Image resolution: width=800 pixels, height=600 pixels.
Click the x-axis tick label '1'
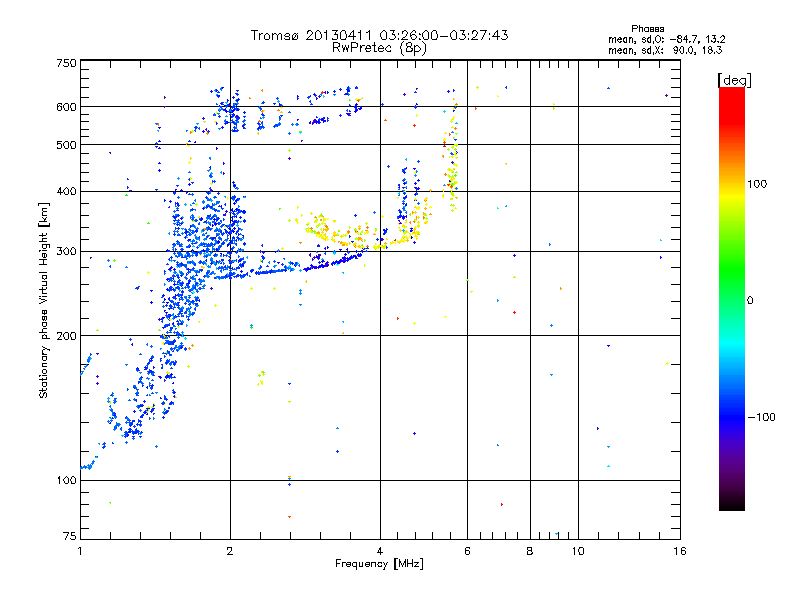tap(80, 551)
